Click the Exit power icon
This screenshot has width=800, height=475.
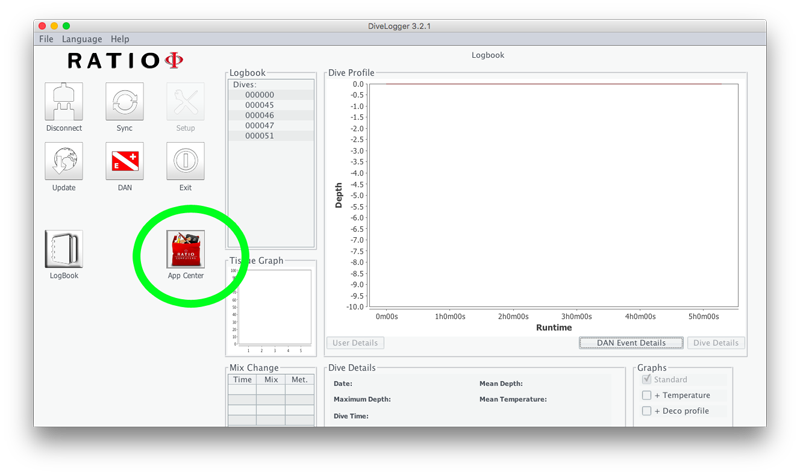(185, 161)
